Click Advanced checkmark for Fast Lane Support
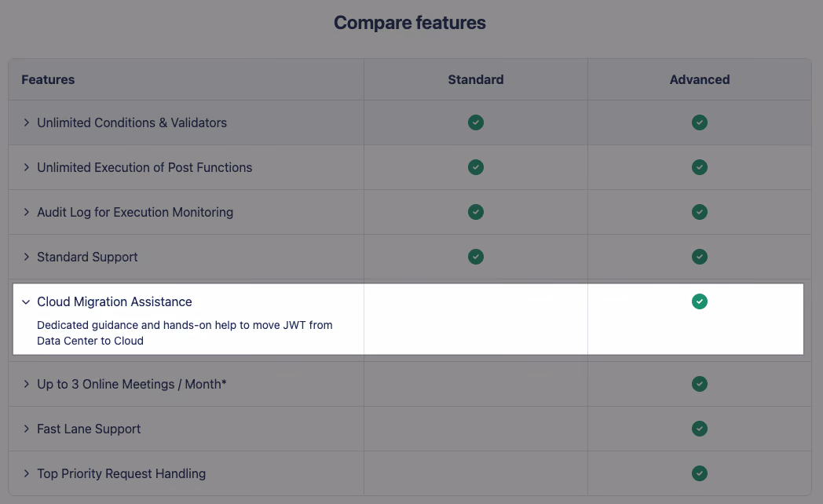Screen dimensions: 823x504 (699, 429)
